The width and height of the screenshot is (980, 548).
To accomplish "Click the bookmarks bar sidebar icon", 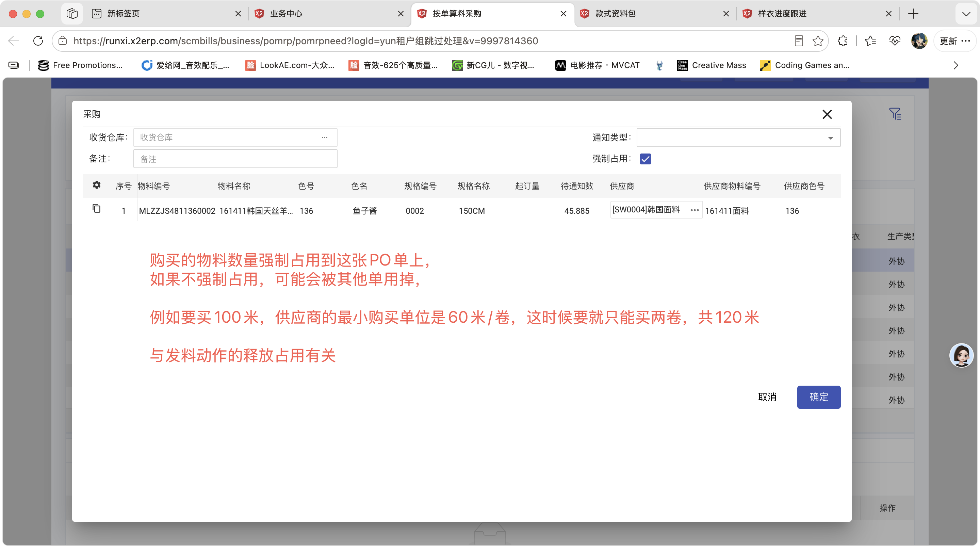I will pyautogui.click(x=14, y=65).
